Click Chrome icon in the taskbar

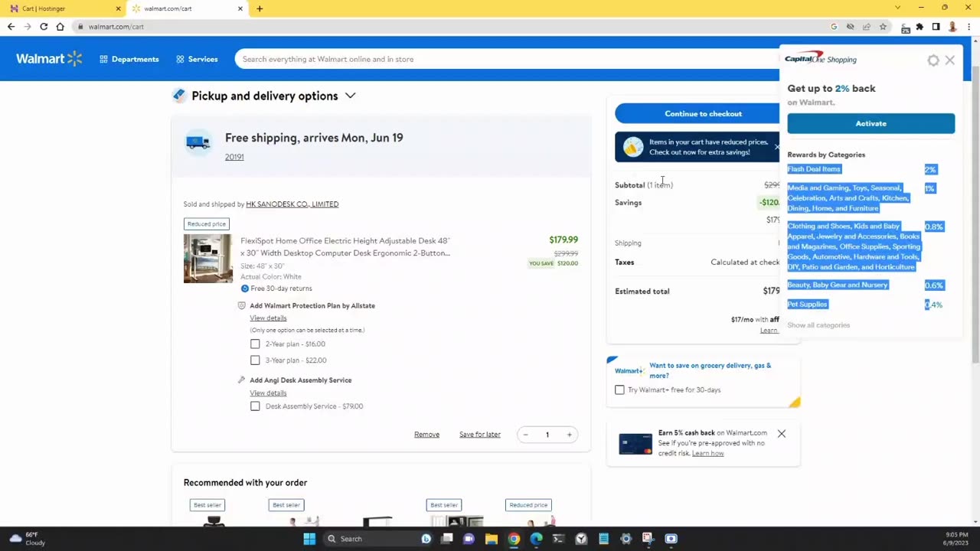click(514, 539)
